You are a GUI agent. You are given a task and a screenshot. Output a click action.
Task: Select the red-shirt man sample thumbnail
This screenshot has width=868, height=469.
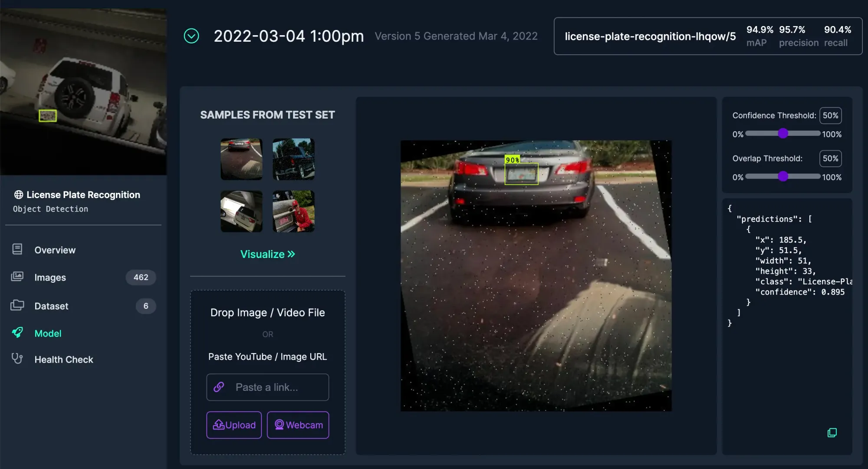(293, 211)
